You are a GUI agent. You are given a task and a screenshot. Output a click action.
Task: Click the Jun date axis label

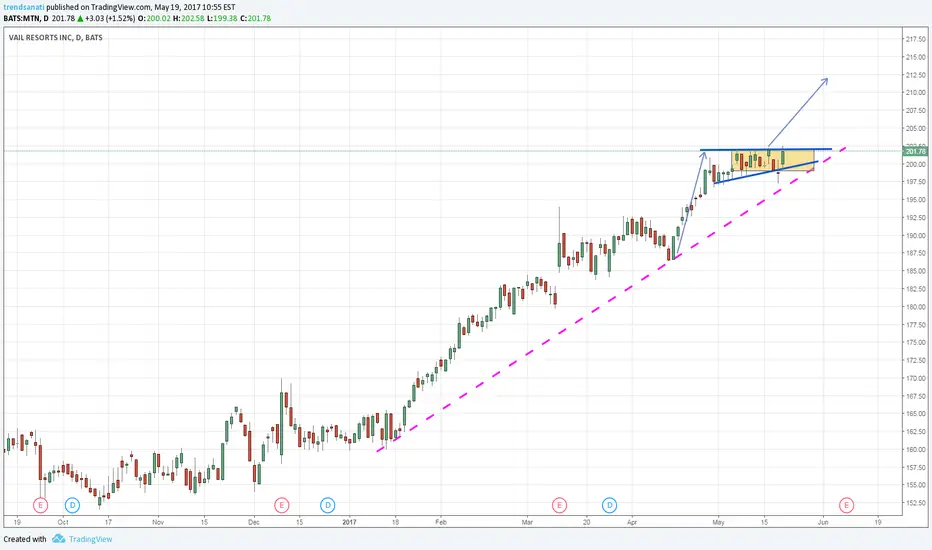click(x=823, y=523)
